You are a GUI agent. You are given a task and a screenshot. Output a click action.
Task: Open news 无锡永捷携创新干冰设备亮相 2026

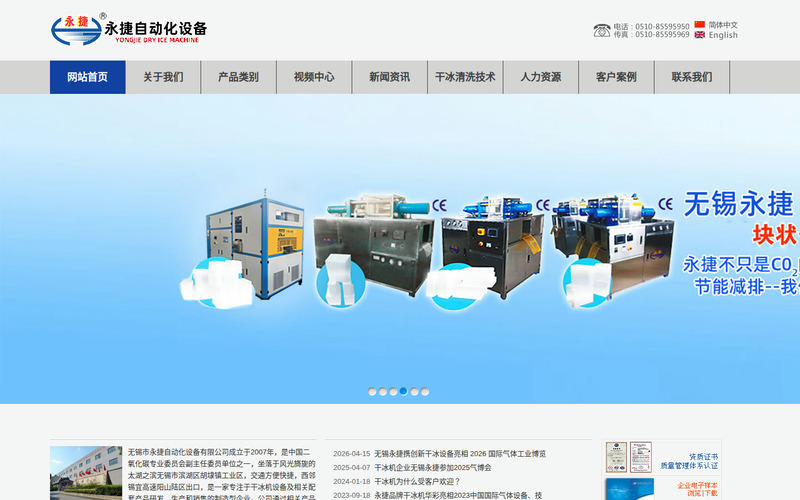coord(460,454)
